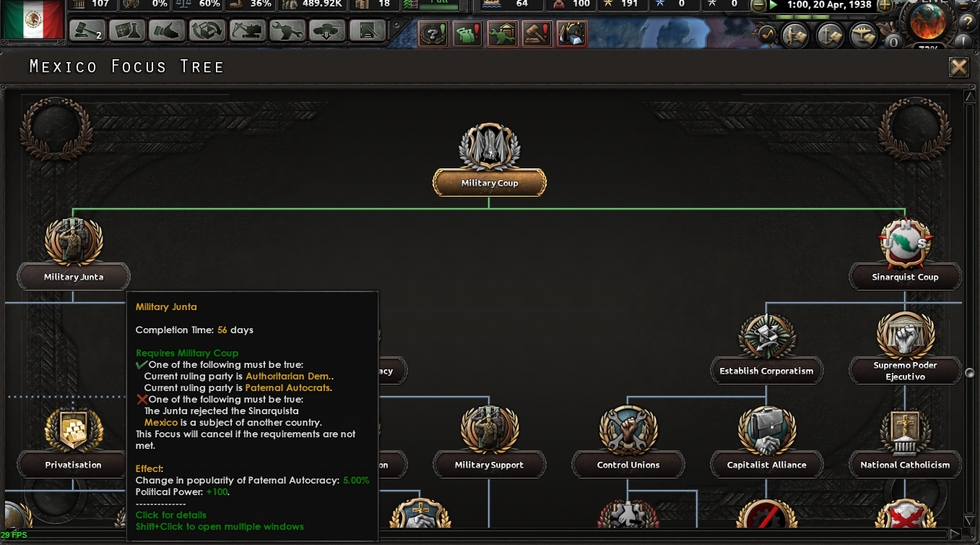980x545 pixels.
Task: Toggle the land army ledger icon
Action: [794, 35]
